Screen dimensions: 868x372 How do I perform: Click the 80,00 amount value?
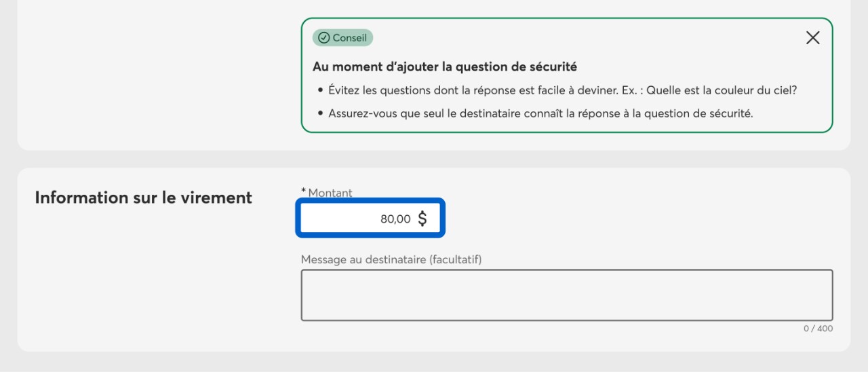[x=395, y=219]
